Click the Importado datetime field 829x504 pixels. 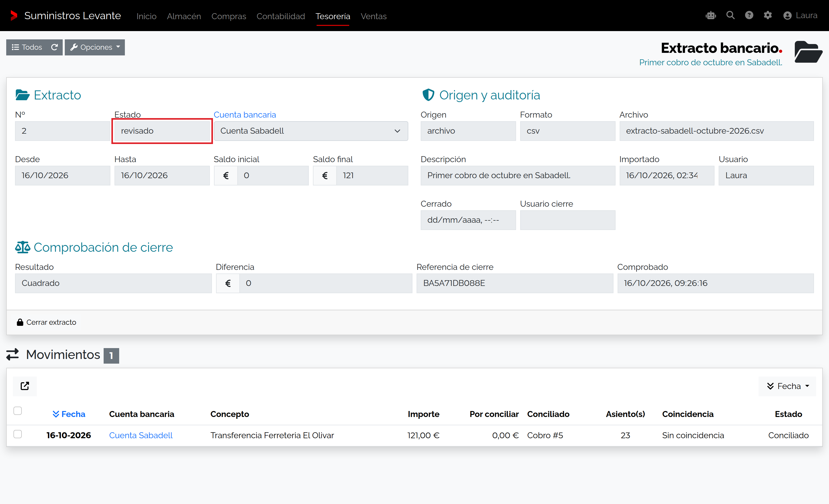tap(667, 175)
